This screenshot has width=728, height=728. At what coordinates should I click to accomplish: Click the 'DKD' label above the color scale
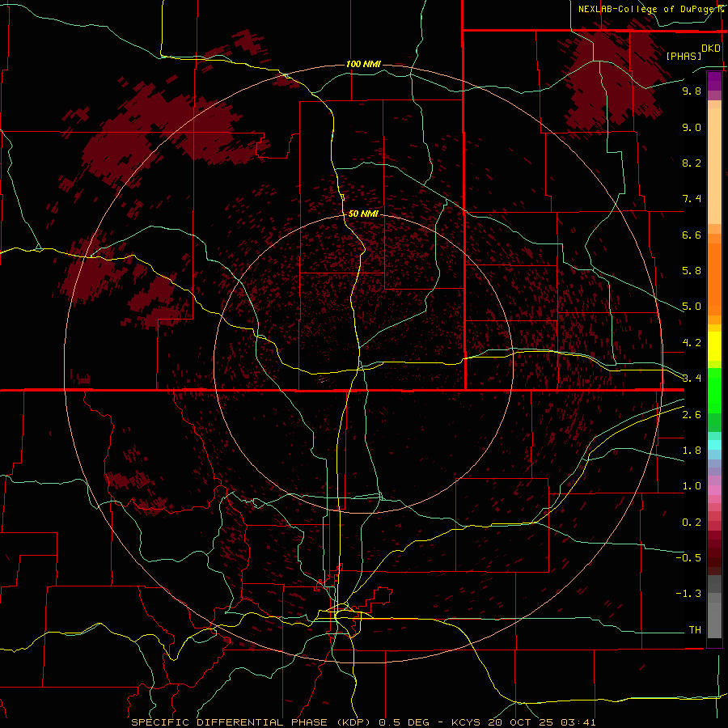tap(711, 48)
